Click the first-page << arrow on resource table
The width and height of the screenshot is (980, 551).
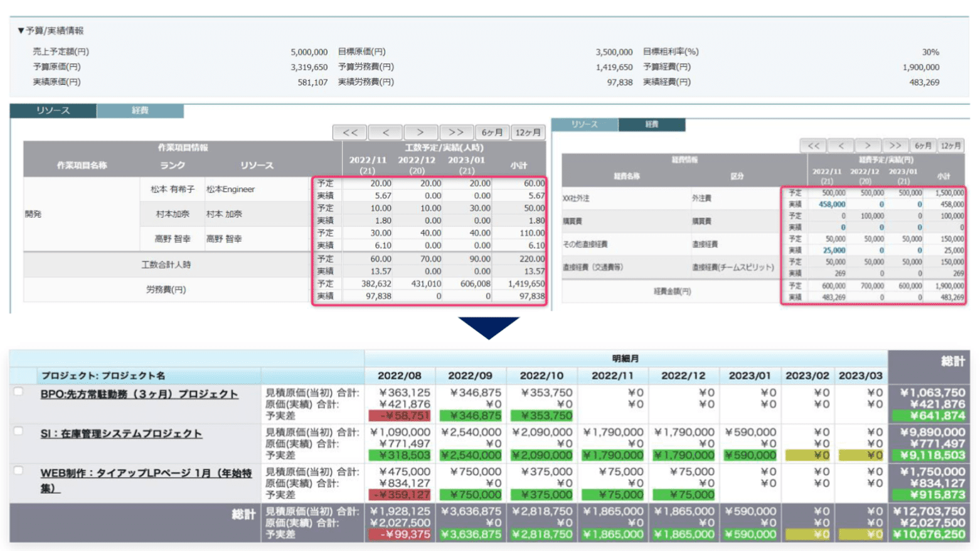click(350, 132)
